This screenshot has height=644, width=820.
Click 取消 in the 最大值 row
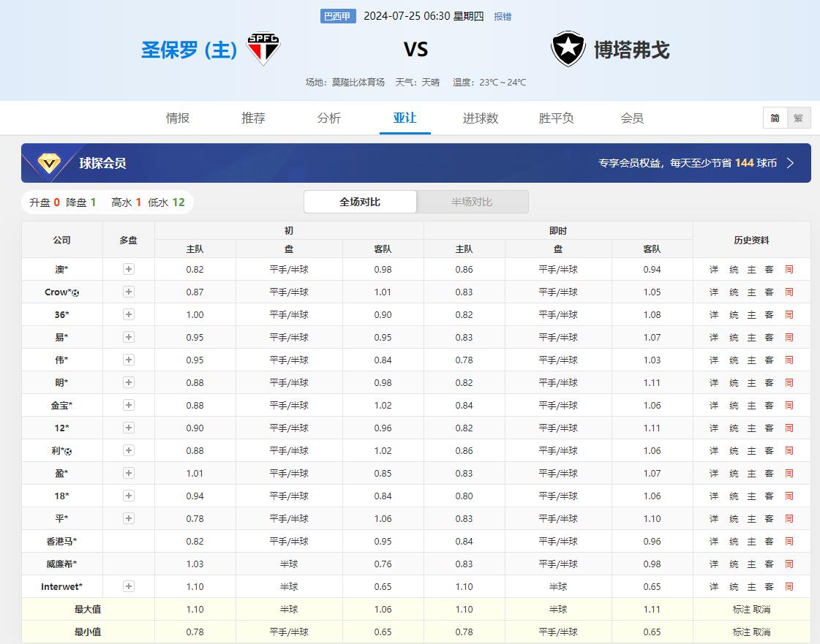tap(761, 610)
